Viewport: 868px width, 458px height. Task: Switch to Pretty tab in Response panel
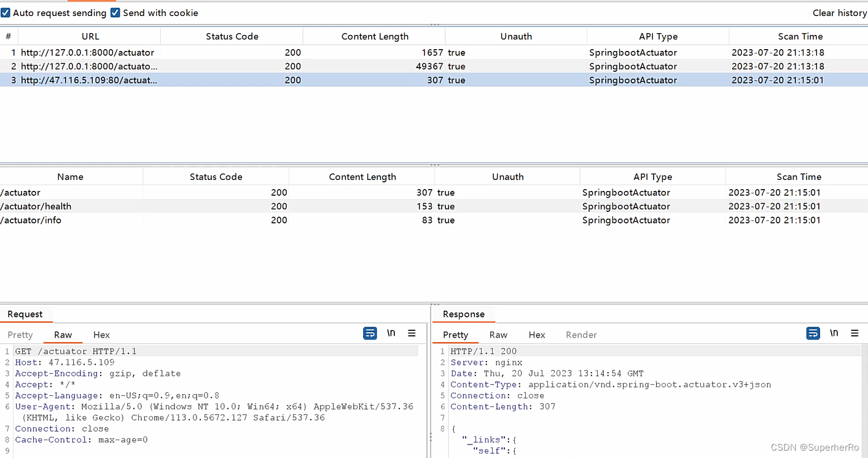(456, 335)
